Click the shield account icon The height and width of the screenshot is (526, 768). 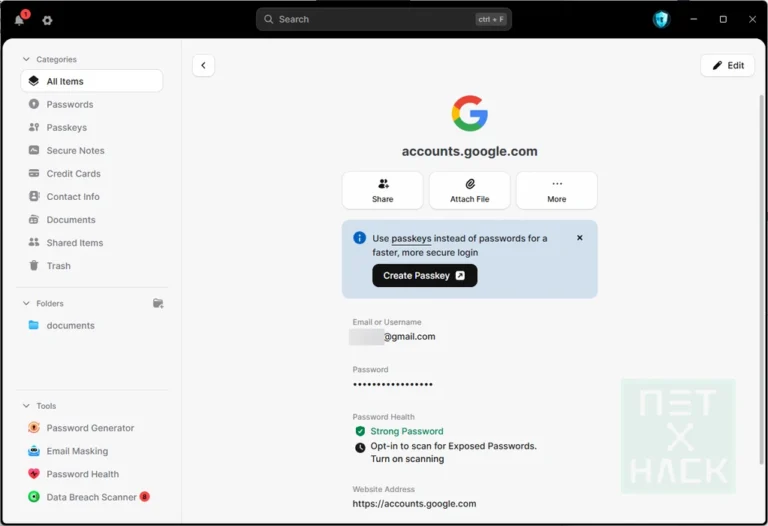pos(660,19)
